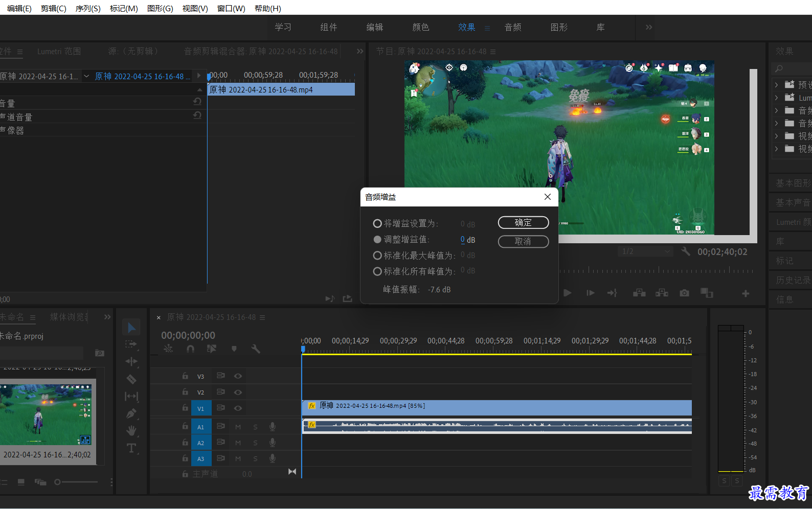The image size is (812, 509).
Task: Select the Track Select Forward tool
Action: pos(131,344)
